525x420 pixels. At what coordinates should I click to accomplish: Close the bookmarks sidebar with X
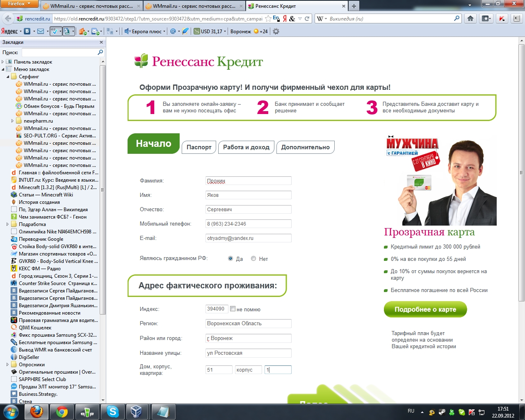(x=101, y=42)
